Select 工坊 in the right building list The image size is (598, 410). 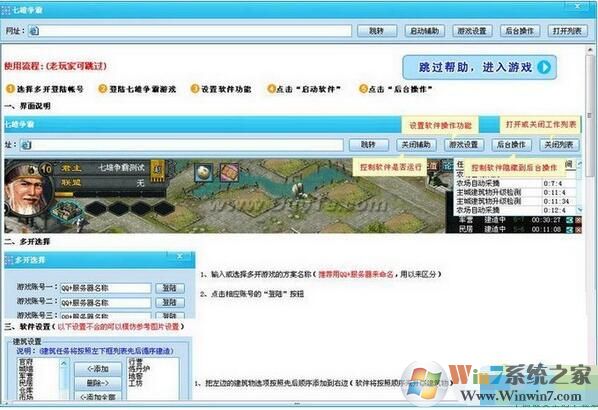[x=136, y=383]
